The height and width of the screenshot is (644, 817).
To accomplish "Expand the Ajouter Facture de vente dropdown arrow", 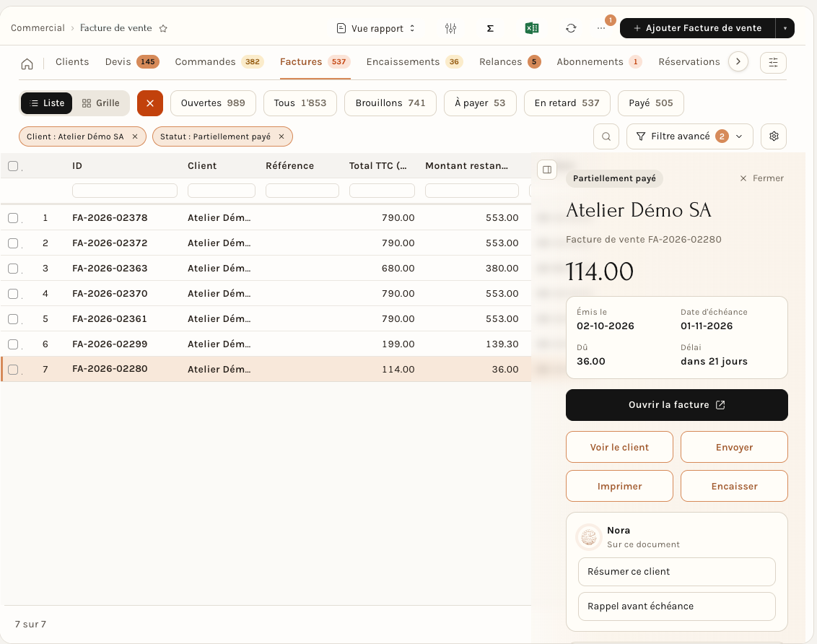I will pos(785,28).
